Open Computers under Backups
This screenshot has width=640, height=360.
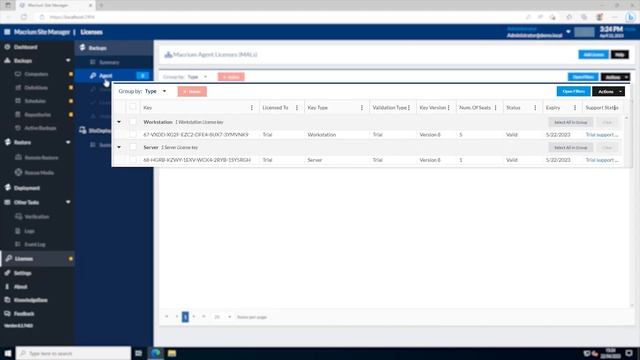click(36, 74)
